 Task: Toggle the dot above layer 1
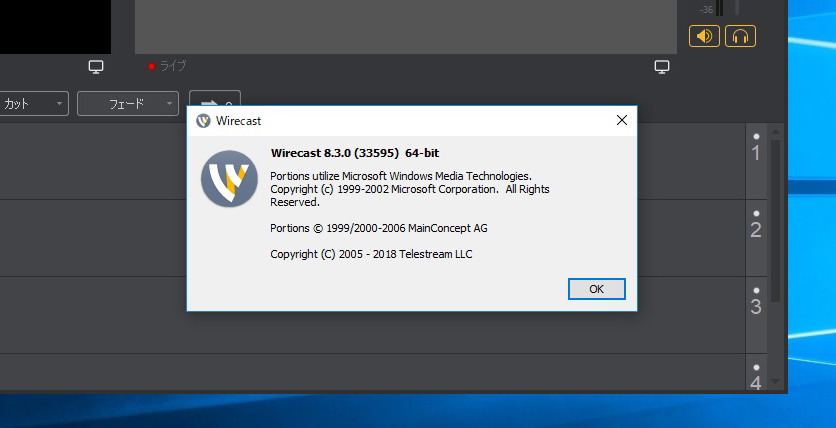tap(756, 136)
